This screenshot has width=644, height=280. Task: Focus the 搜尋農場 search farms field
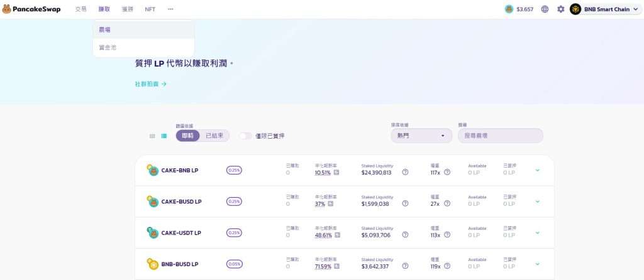click(x=500, y=136)
